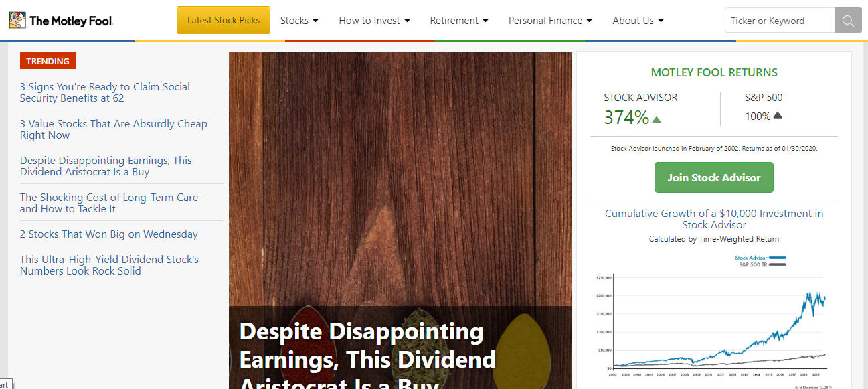
Task: Open '2 Stocks That Won Big on Wednesday'
Action: coord(109,234)
